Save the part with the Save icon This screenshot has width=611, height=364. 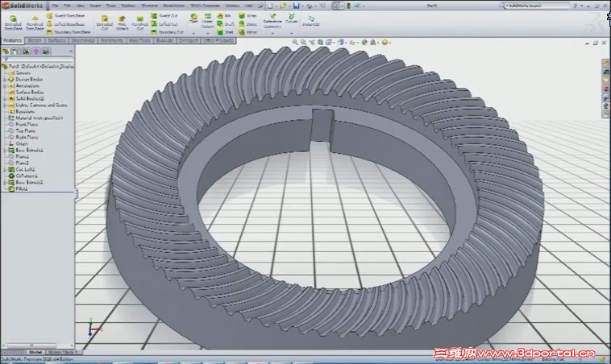(x=296, y=6)
